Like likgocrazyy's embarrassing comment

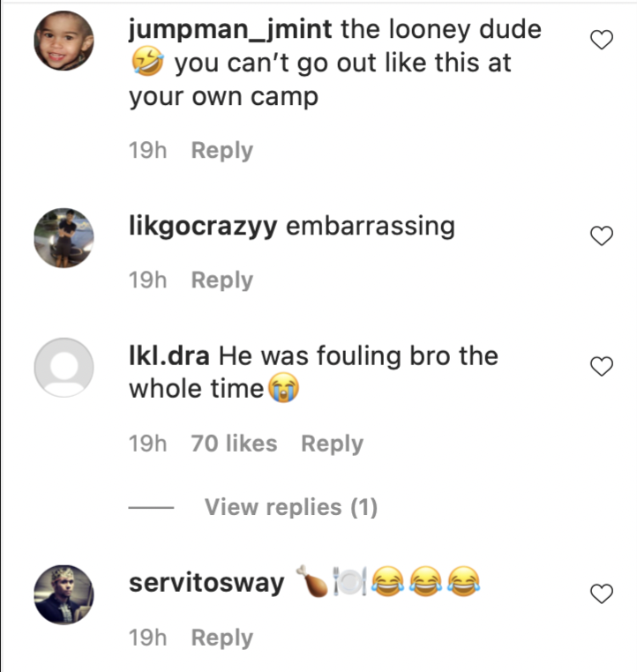coord(601,235)
